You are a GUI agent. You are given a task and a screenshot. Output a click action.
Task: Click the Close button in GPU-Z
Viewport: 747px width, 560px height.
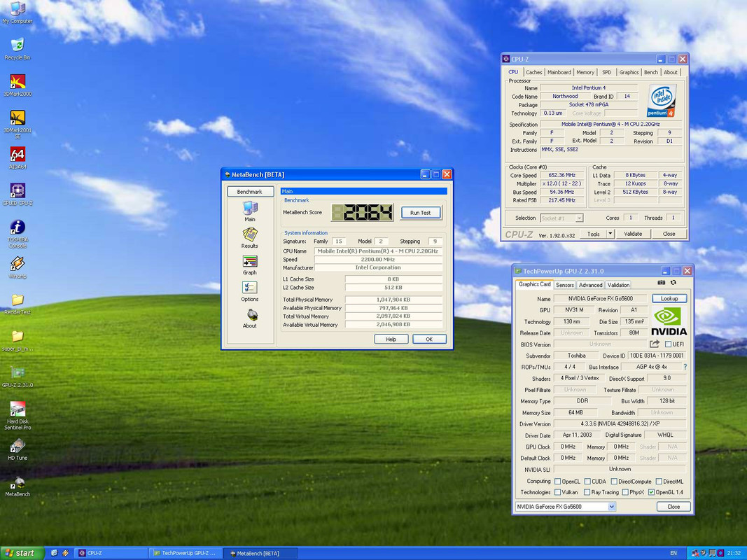click(673, 507)
